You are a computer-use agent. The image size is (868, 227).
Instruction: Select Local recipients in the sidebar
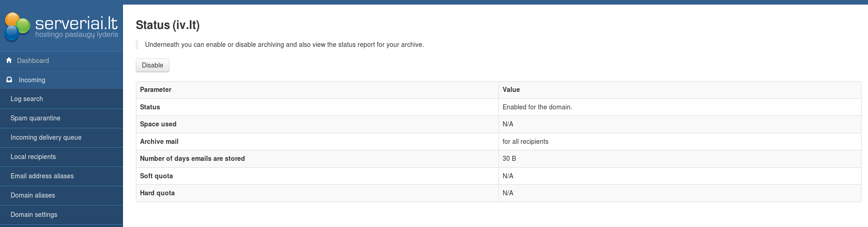tap(33, 157)
